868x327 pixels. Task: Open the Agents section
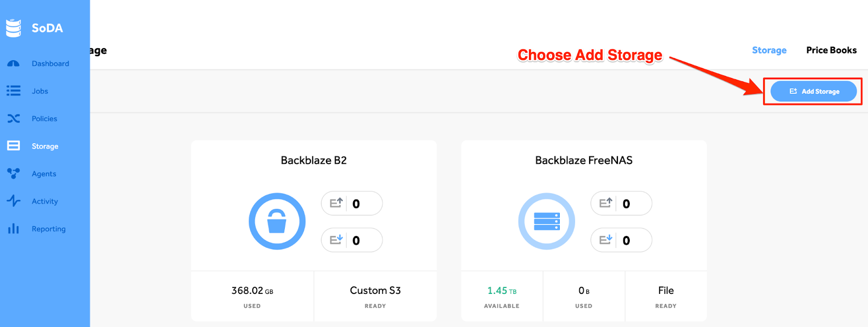click(44, 174)
